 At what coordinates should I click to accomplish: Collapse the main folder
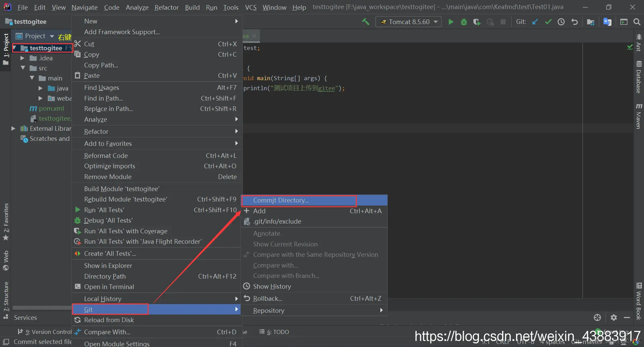[x=32, y=78]
